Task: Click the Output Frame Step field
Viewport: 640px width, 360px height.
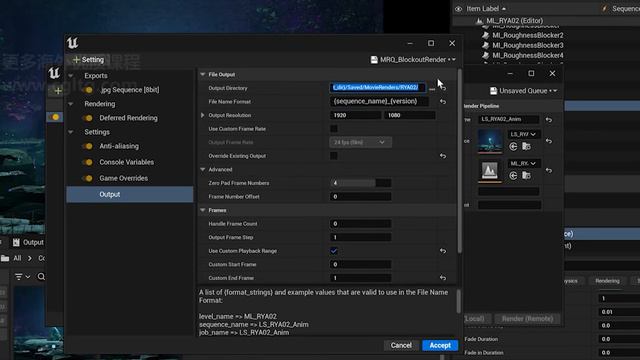Action: click(x=360, y=237)
